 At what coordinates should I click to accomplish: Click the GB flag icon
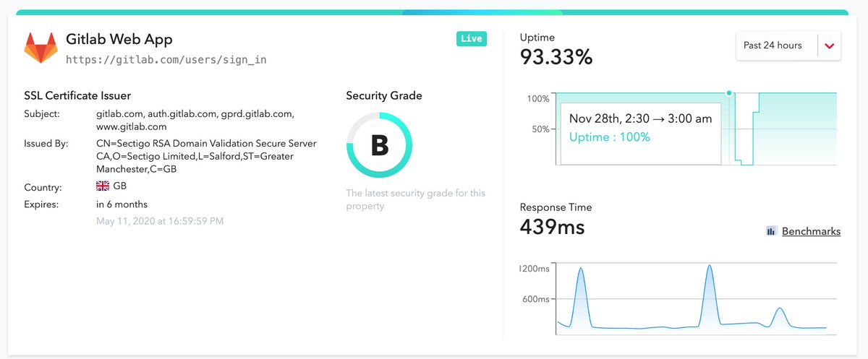(x=102, y=186)
